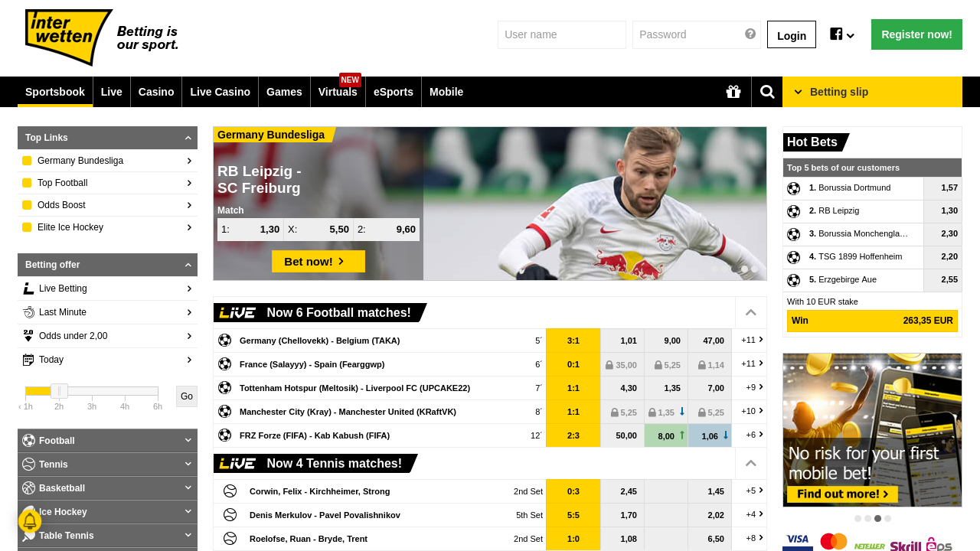
Task: Collapse the Top Links panel
Action: pos(188,138)
